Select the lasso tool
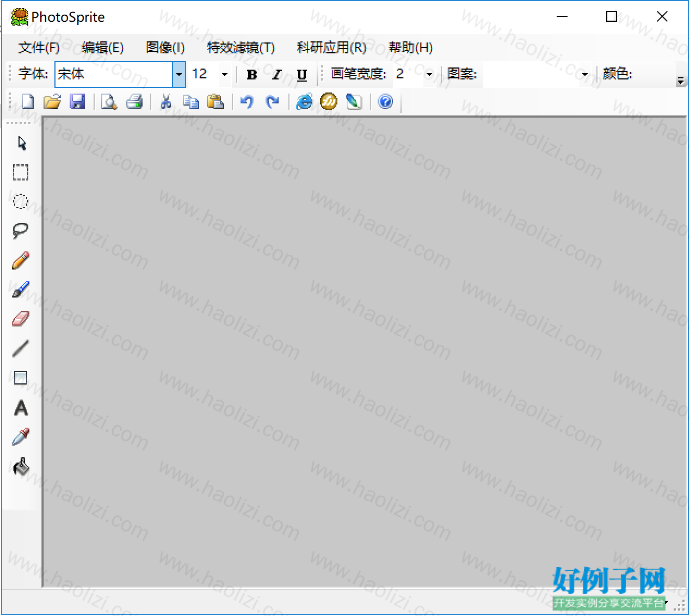This screenshot has width=690, height=616. 21,231
